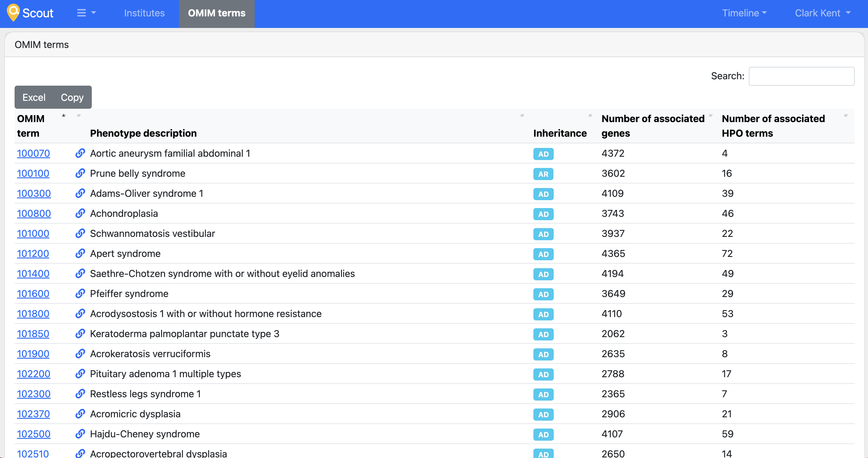Screen dimensions: 868x458
Task: Open the Timeline dropdown
Action: click(x=744, y=13)
